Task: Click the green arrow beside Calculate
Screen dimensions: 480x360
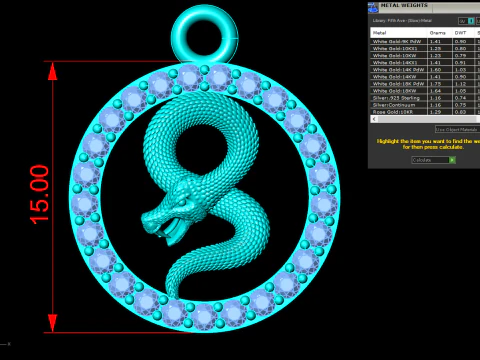Action: tap(452, 160)
